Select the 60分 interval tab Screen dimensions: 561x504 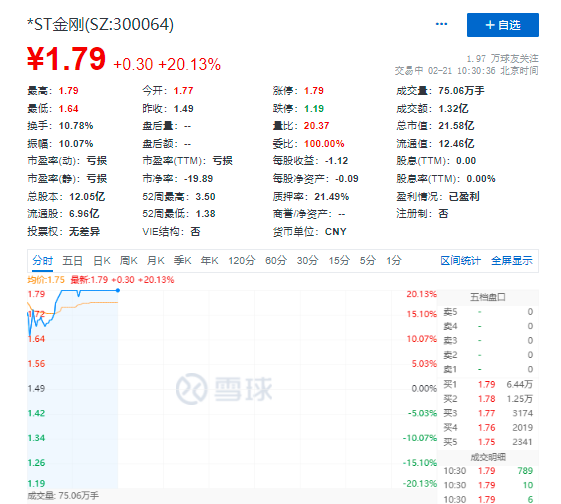click(276, 261)
